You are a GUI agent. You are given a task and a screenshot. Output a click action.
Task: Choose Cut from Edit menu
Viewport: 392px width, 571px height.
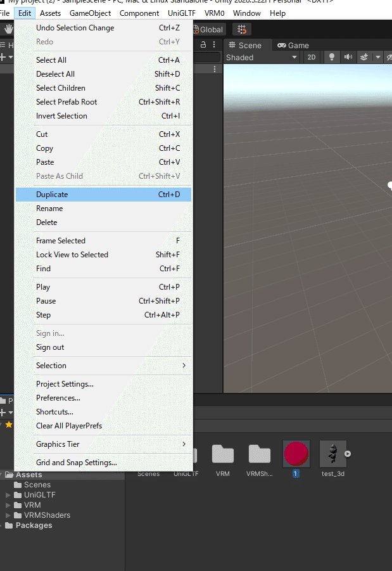103,134
